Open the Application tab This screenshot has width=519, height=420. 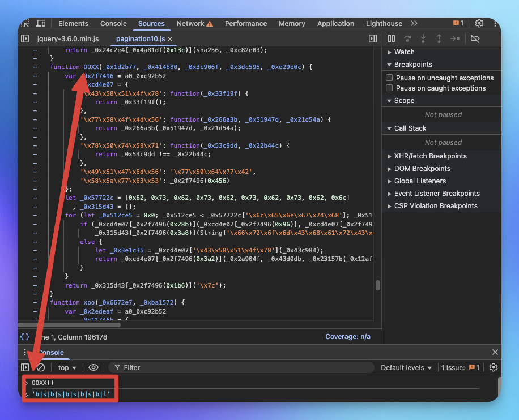click(335, 23)
